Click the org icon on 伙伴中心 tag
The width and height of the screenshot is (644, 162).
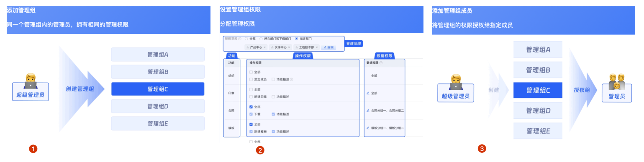pos(272,47)
